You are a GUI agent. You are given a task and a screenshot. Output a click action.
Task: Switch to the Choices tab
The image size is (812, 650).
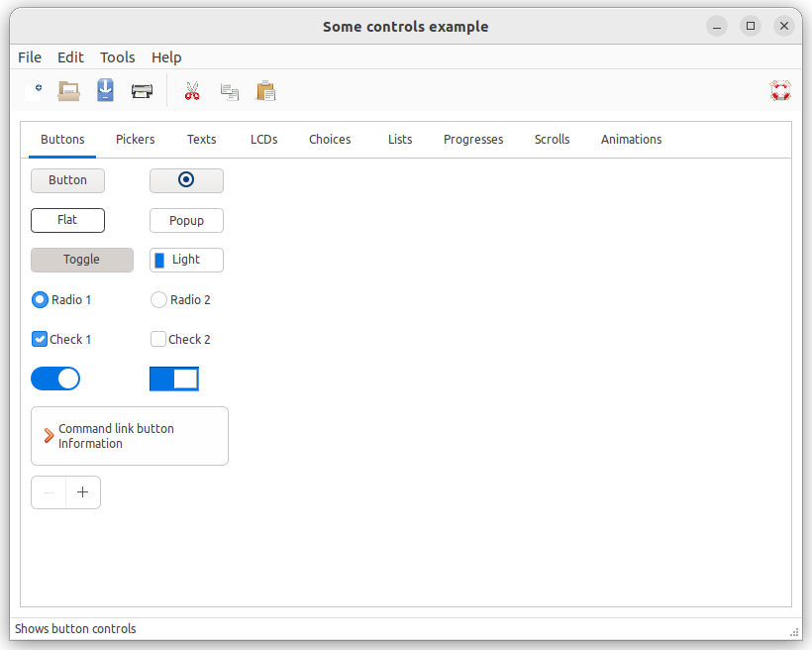(330, 140)
